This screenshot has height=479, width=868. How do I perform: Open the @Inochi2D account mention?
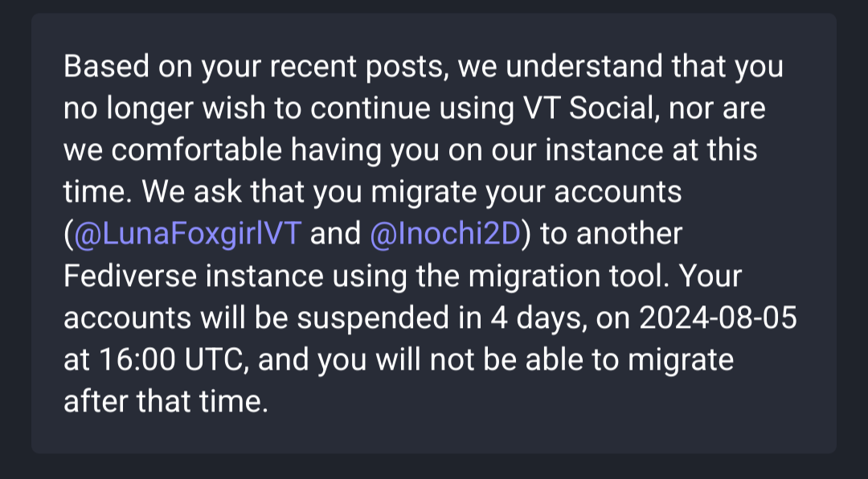coord(445,234)
